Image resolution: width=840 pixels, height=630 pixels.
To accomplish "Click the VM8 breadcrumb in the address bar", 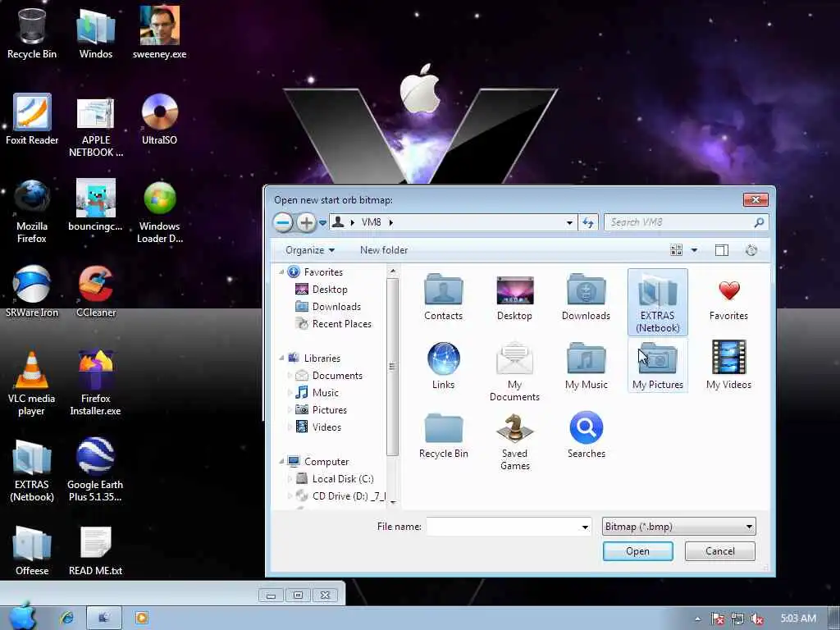I will coord(372,222).
